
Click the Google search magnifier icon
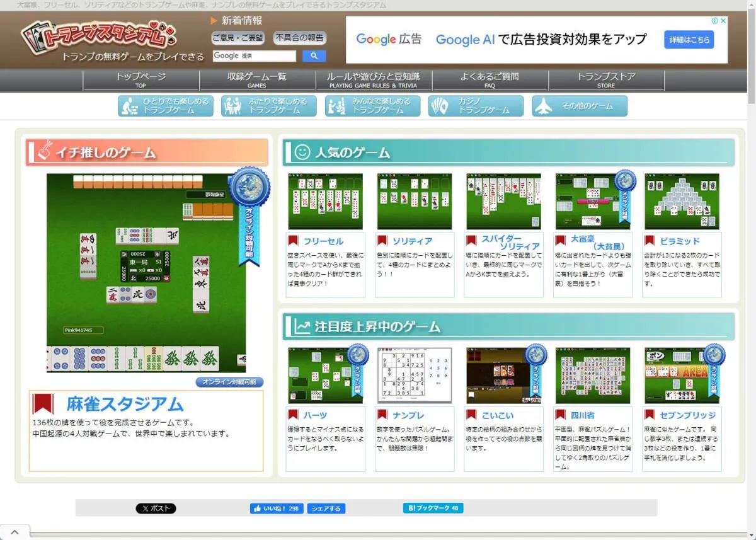pyautogui.click(x=313, y=55)
